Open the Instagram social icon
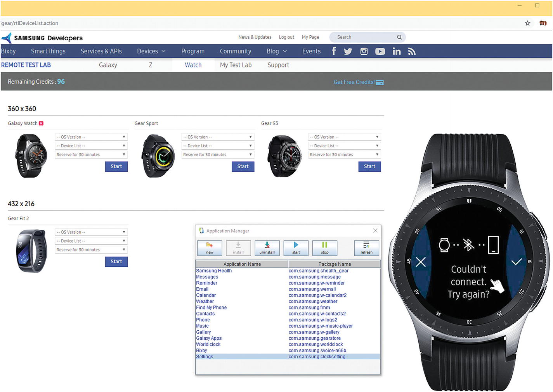The width and height of the screenshot is (553, 392). click(364, 51)
